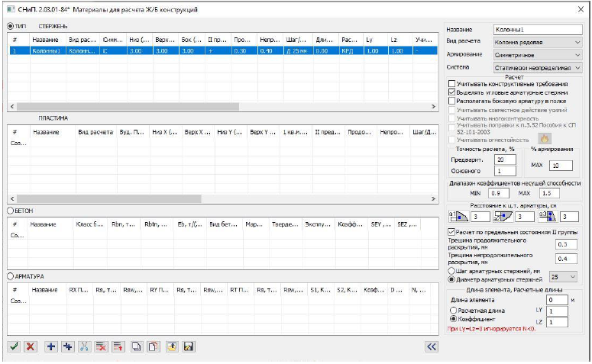Cancel with the red X button
The height and width of the screenshot is (364, 592).
pos(31,346)
